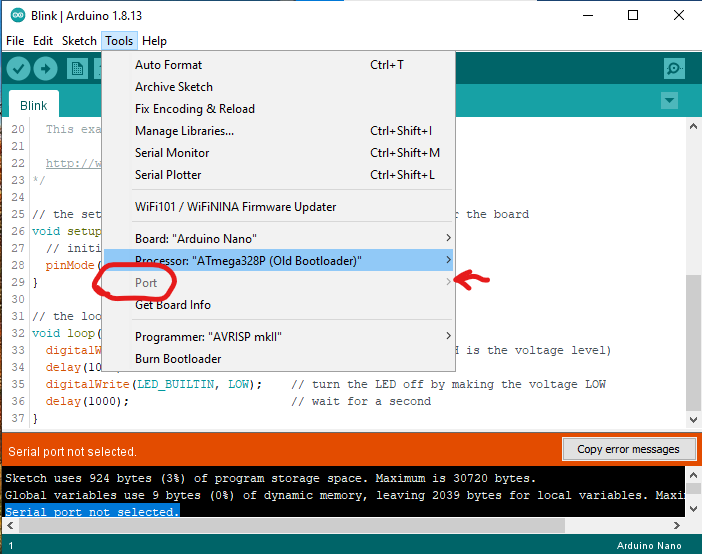This screenshot has width=702, height=554.
Task: Click the window's minimize button
Action: [588, 15]
